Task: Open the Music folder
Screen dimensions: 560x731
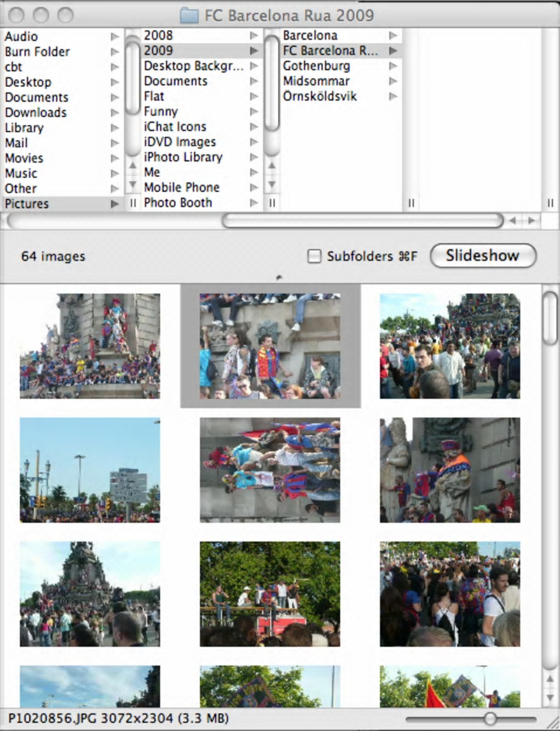Action: (x=21, y=174)
